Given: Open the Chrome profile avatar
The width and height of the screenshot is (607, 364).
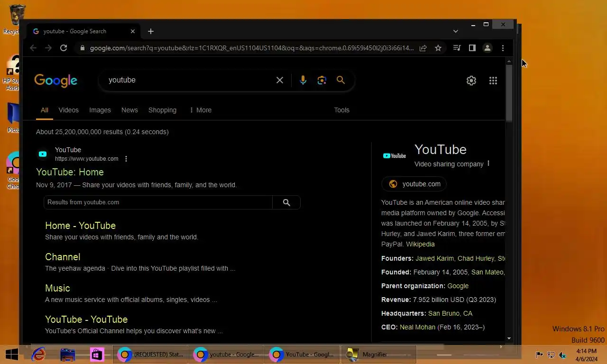Looking at the screenshot, I should pos(487,48).
